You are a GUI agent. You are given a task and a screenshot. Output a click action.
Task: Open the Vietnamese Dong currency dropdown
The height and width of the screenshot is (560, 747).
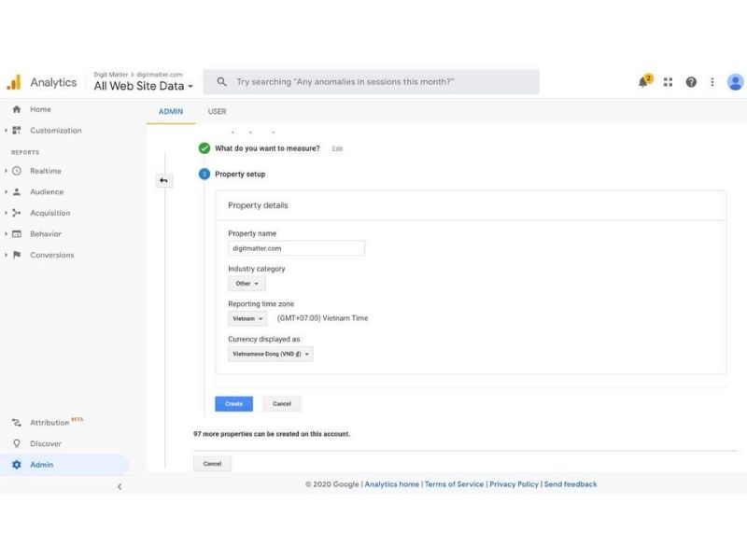(271, 354)
